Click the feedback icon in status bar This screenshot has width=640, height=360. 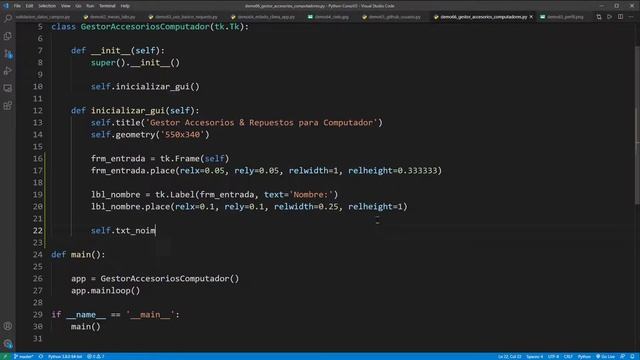[622, 356]
